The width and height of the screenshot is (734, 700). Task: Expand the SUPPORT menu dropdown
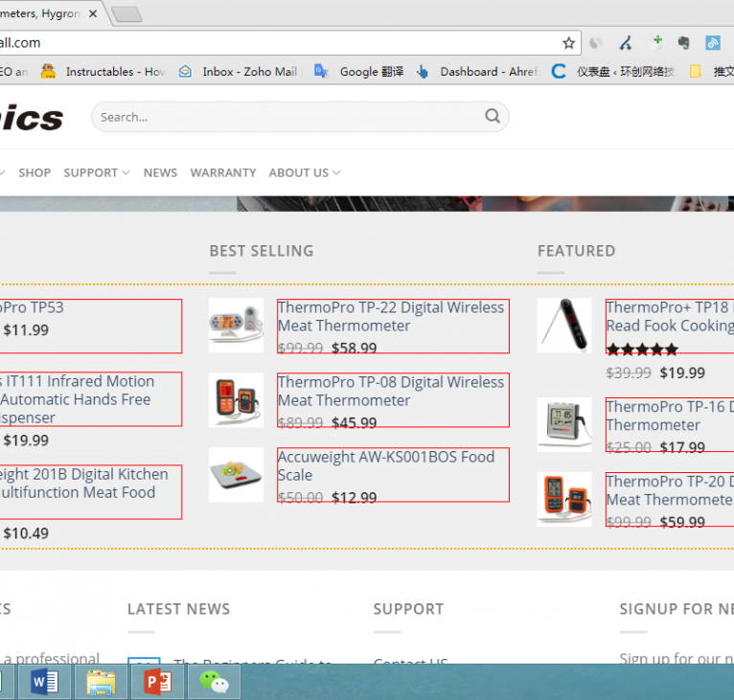[x=96, y=172]
